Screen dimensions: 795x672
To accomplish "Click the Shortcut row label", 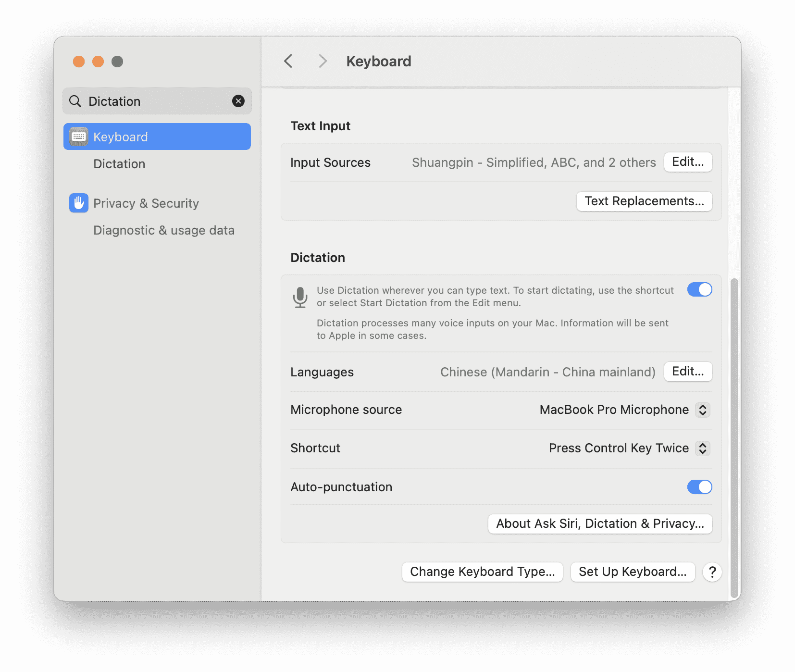I will point(315,448).
